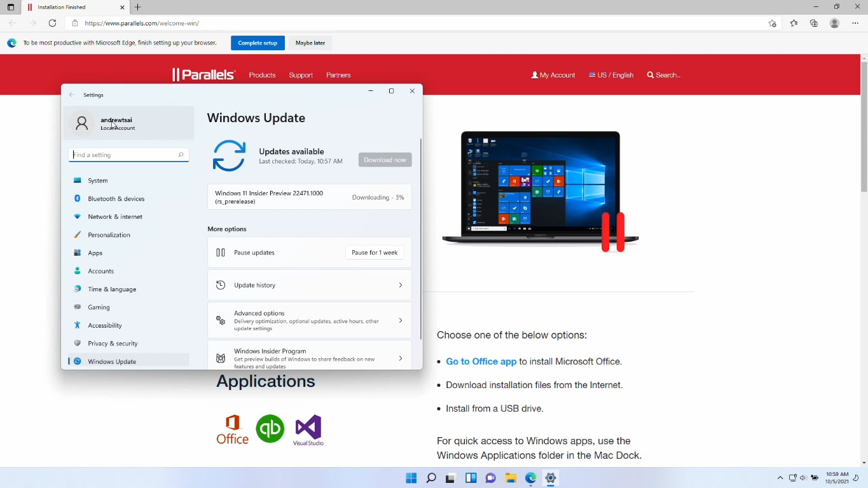The width and height of the screenshot is (868, 488).
Task: Click the Windows 11 Insider Preview 22471.1000 entry
Action: click(310, 197)
